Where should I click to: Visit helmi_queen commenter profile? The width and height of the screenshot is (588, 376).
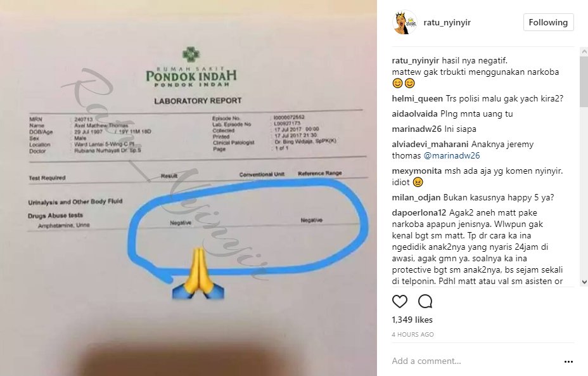click(x=418, y=99)
